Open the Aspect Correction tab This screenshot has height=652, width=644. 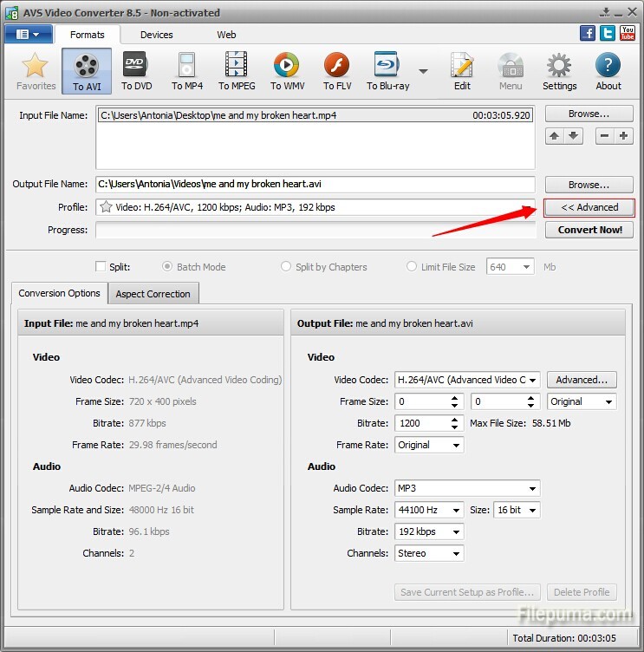point(153,294)
